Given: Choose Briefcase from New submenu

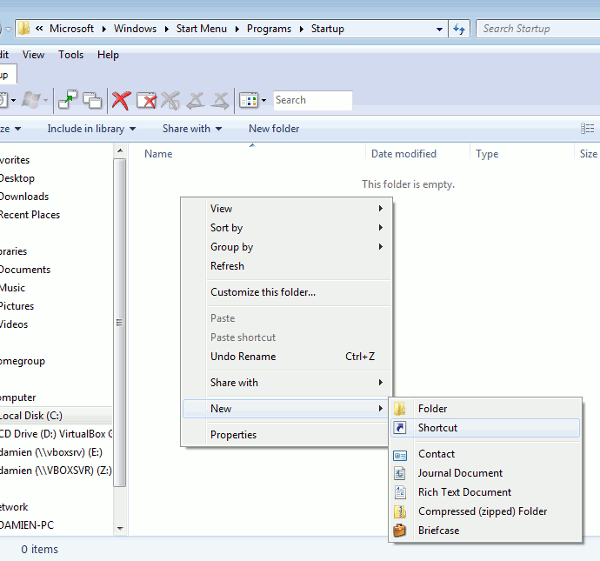Looking at the screenshot, I should (x=485, y=530).
